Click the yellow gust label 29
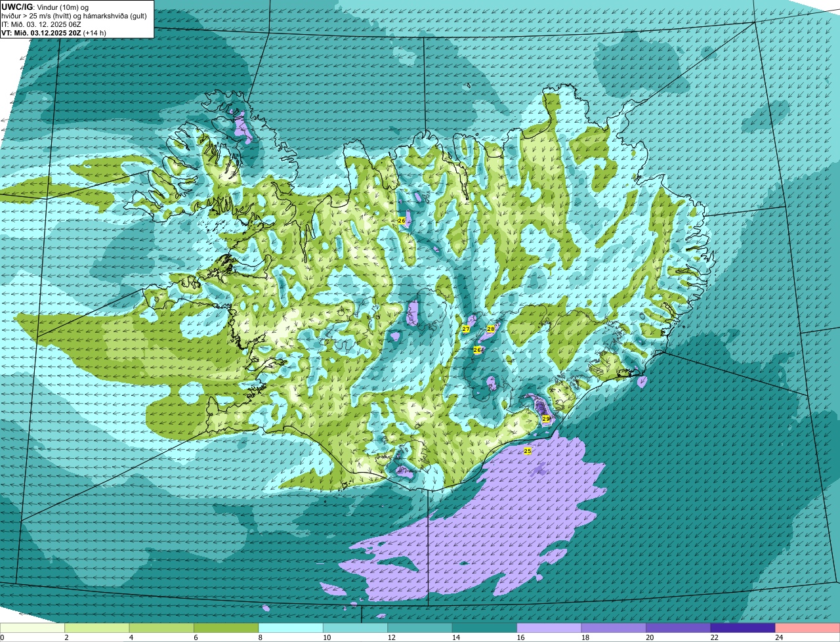 pyautogui.click(x=546, y=419)
